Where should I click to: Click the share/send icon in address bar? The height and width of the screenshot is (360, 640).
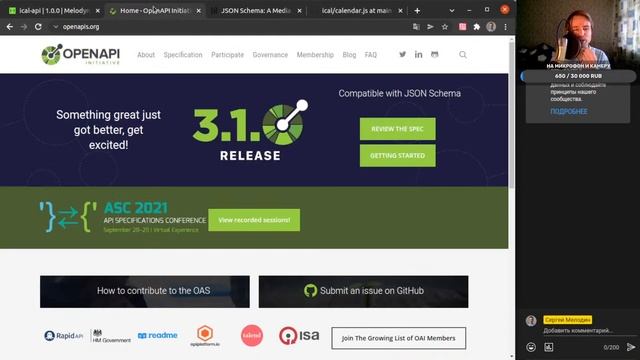[x=430, y=27]
